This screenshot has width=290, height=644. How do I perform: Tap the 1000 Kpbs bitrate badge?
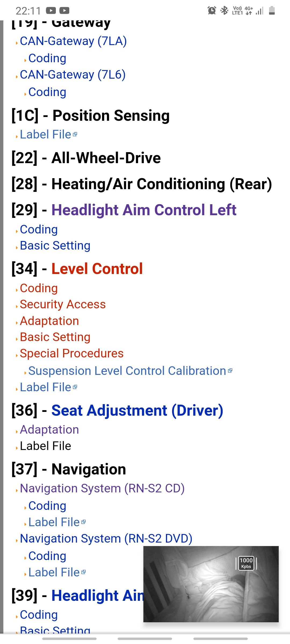click(x=246, y=563)
